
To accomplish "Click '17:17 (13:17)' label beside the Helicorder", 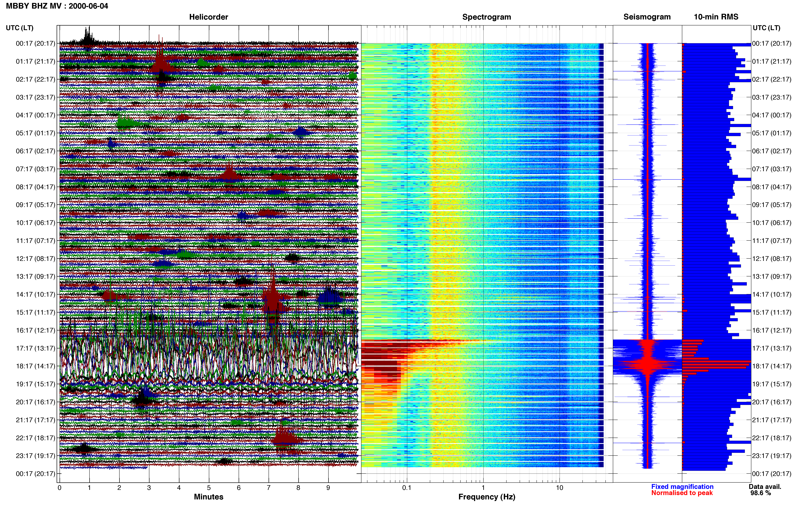I will 36,348.
